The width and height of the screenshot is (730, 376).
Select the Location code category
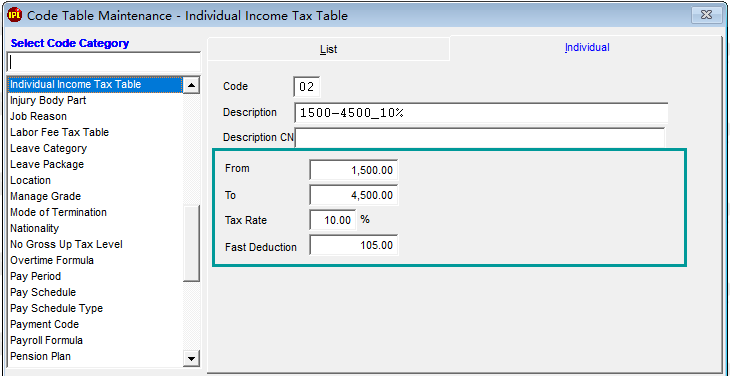(95, 181)
